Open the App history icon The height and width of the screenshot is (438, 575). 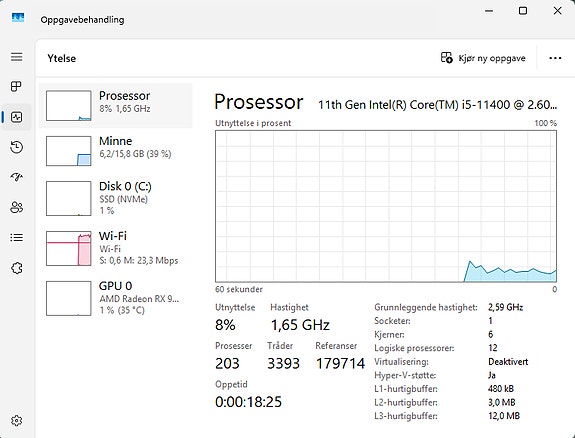pyautogui.click(x=17, y=147)
